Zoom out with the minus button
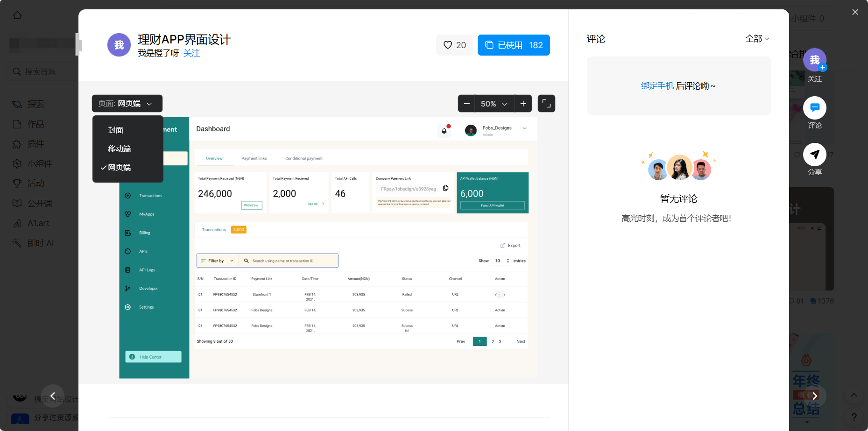Image resolution: width=868 pixels, height=431 pixels. (466, 104)
